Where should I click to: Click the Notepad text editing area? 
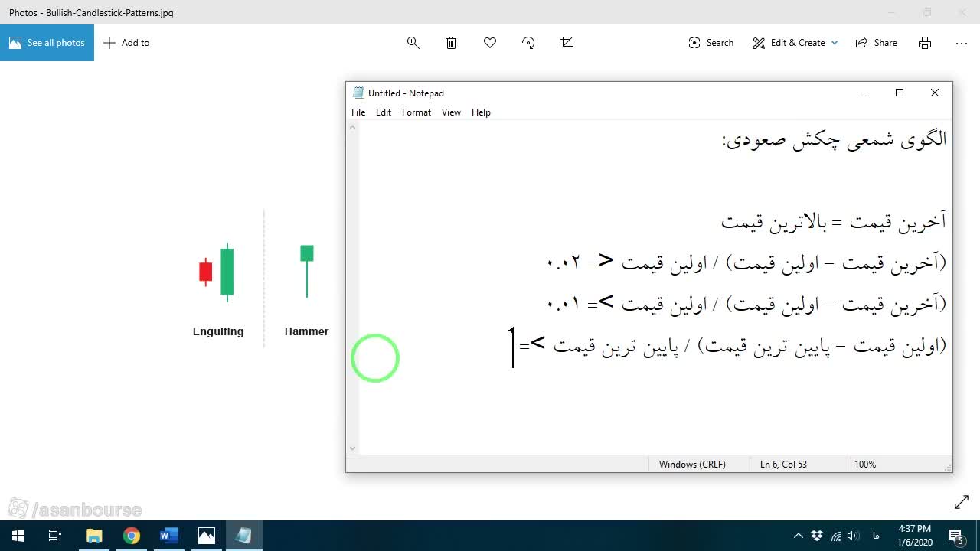(x=655, y=288)
